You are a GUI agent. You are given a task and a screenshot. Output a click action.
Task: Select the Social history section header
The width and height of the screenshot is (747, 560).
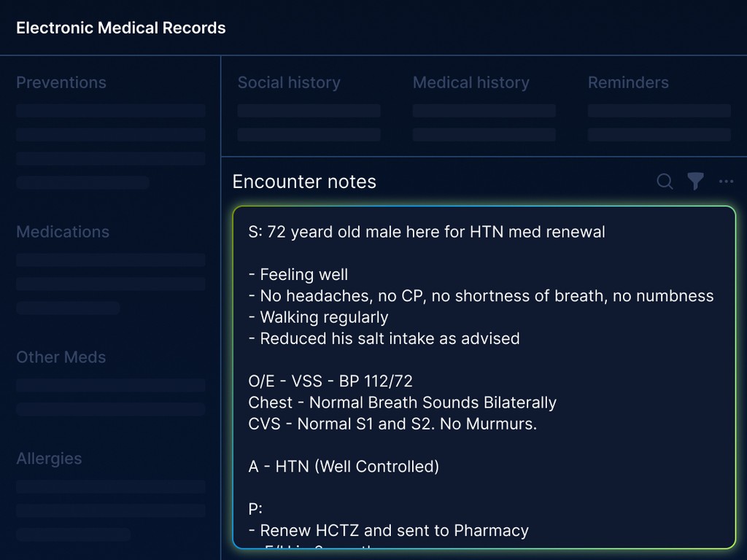coord(289,82)
